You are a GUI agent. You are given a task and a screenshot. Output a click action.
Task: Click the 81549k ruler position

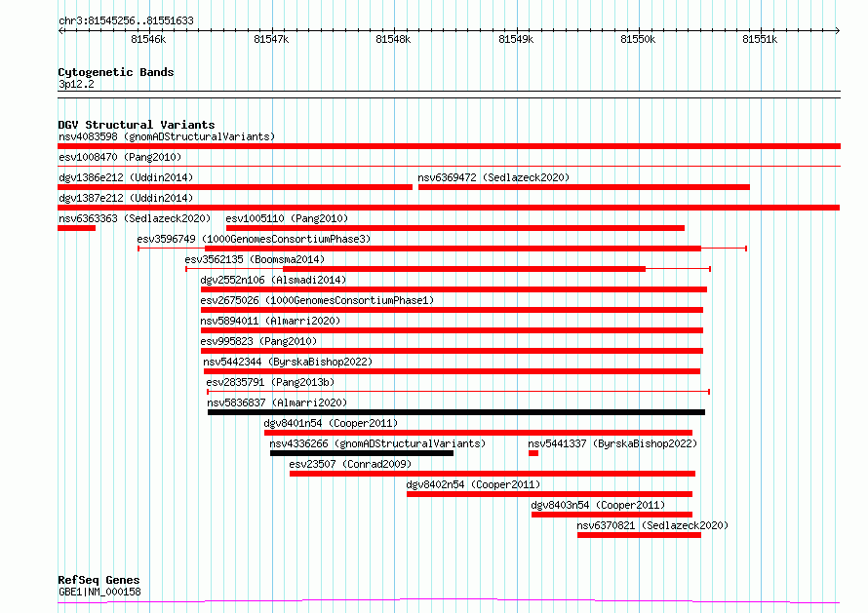point(516,39)
